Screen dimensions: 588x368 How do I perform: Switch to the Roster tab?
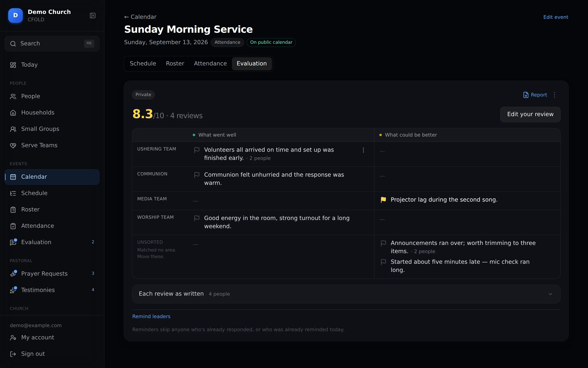(175, 64)
